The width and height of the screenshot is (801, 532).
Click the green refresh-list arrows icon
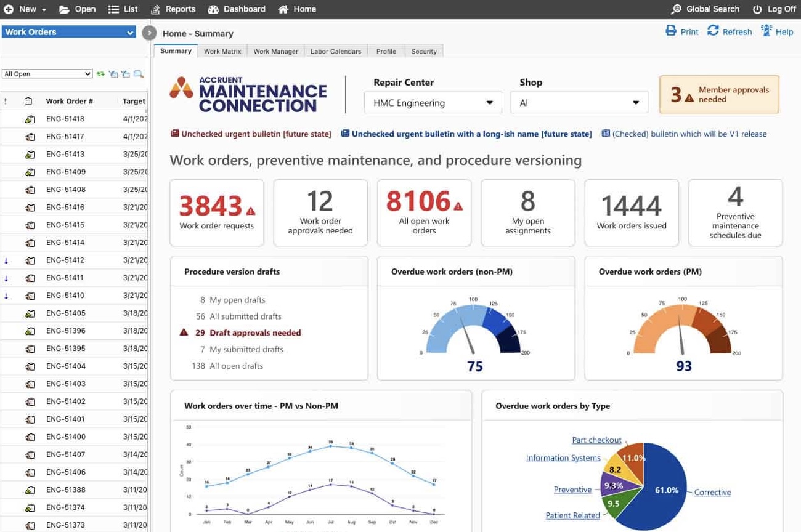point(100,74)
